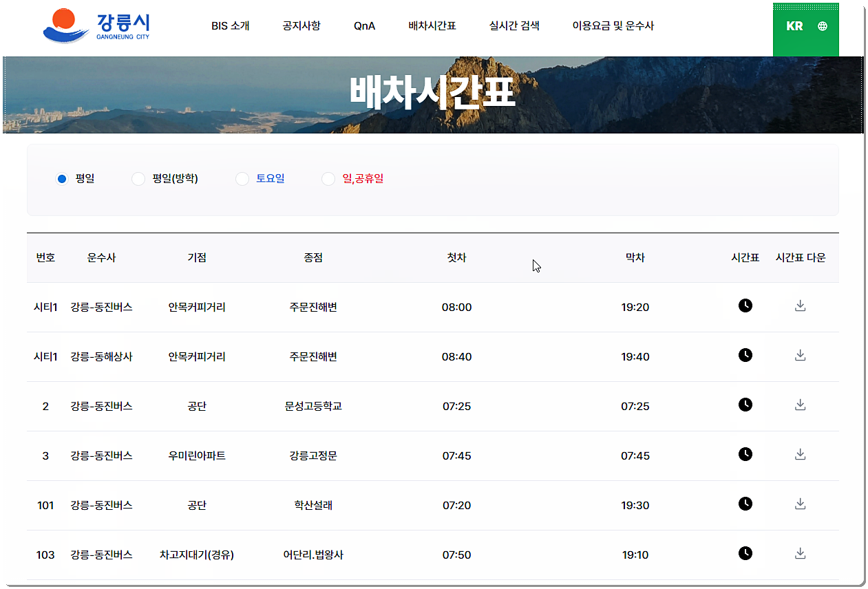868x589 pixels.
Task: Select the 토요일 radio button
Action: pyautogui.click(x=242, y=178)
